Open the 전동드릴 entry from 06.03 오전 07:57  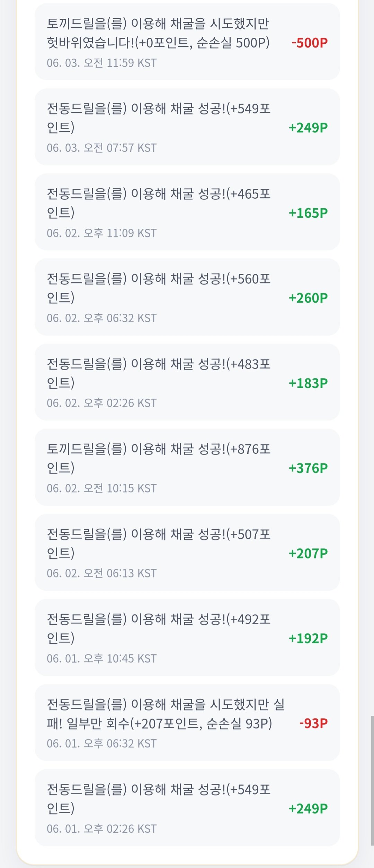[187, 127]
